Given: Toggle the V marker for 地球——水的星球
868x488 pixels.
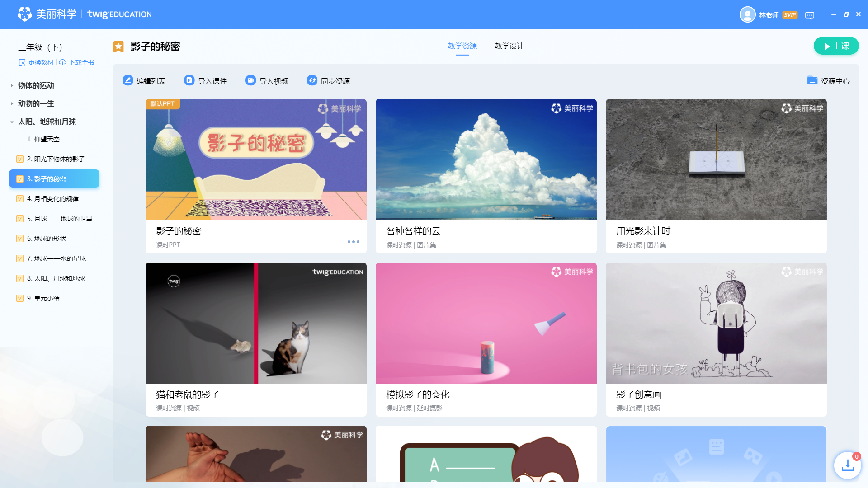Looking at the screenshot, I should pyautogui.click(x=20, y=258).
